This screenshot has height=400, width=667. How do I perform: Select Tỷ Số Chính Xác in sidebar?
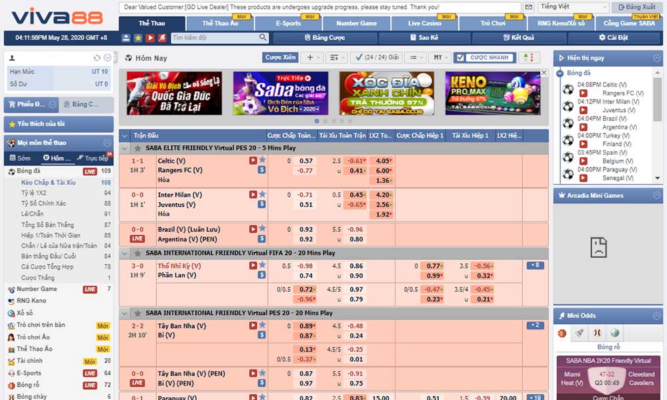[x=43, y=203]
